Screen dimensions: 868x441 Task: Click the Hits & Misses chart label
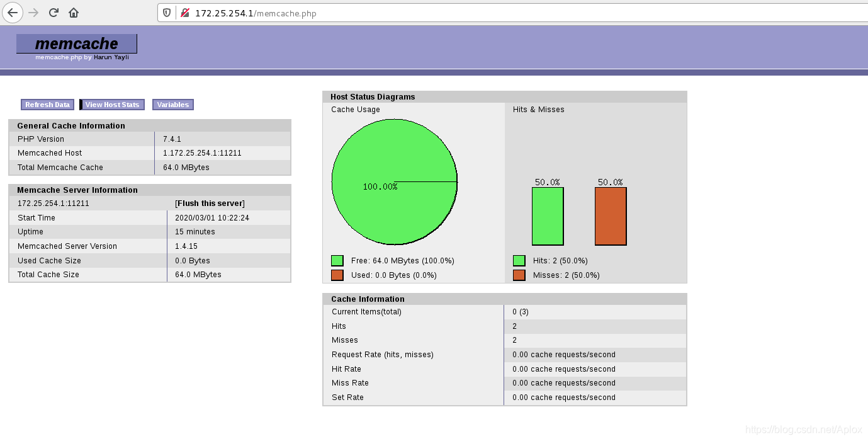(x=539, y=110)
